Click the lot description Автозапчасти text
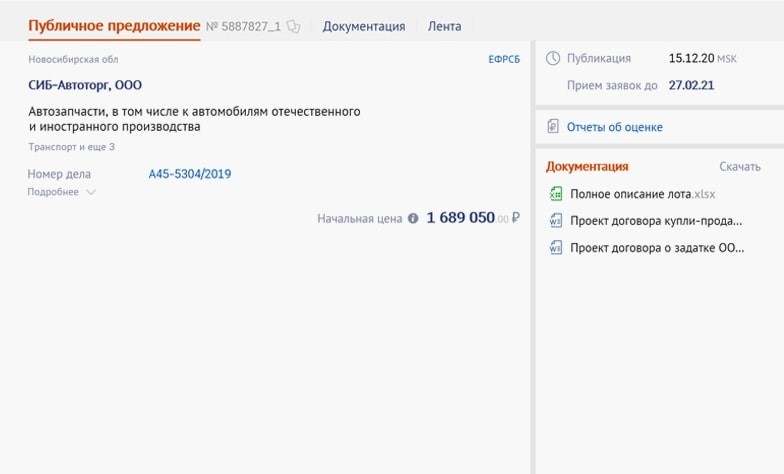 [x=194, y=119]
